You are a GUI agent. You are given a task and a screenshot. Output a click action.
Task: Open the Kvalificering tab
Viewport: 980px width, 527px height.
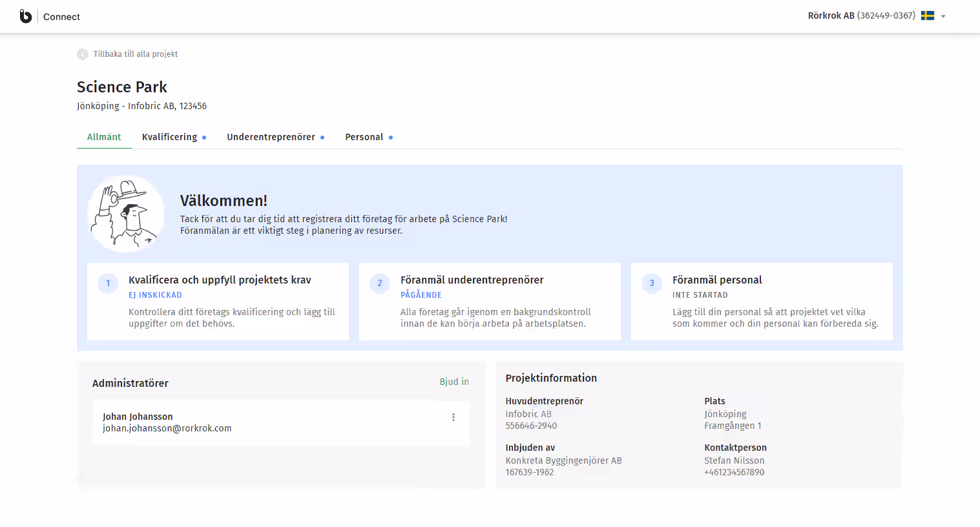[x=174, y=137]
